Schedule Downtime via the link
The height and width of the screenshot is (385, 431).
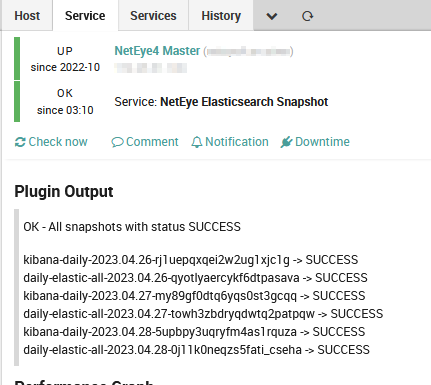[315, 142]
